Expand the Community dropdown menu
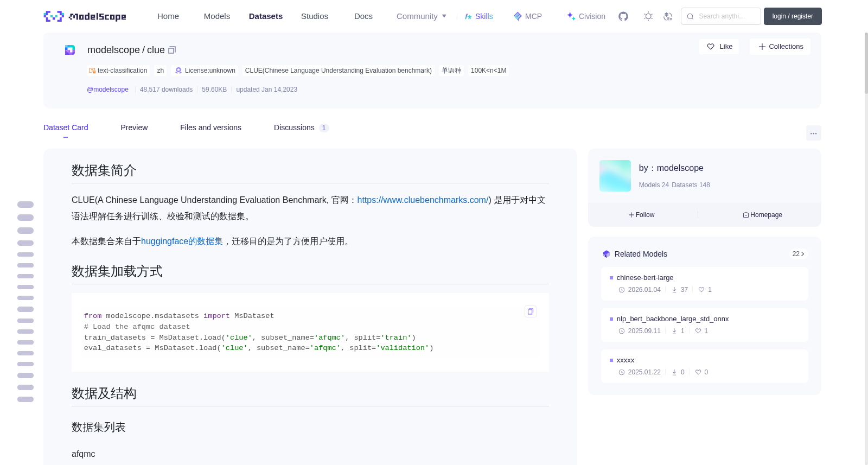 (x=422, y=16)
